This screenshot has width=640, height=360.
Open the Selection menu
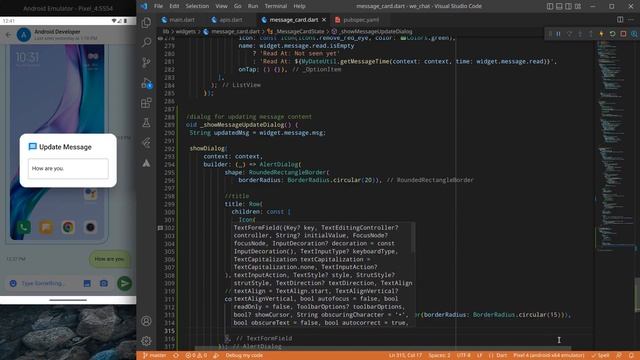tap(197, 6)
